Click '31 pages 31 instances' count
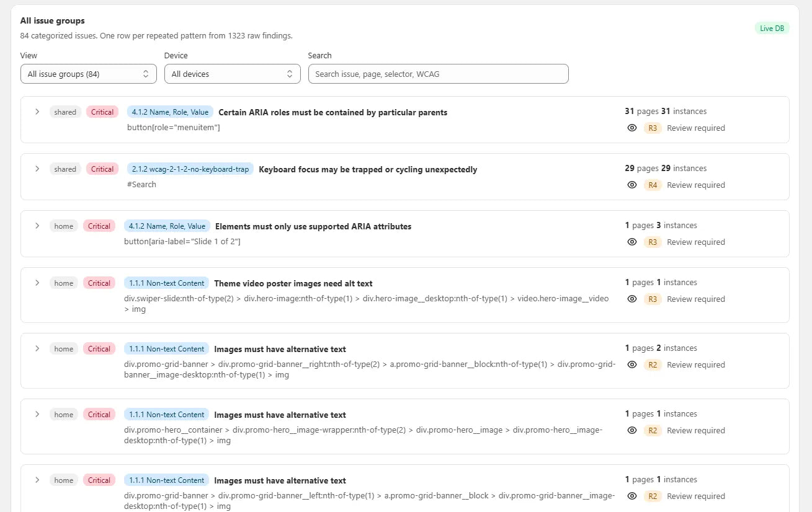812x512 pixels. (x=666, y=112)
